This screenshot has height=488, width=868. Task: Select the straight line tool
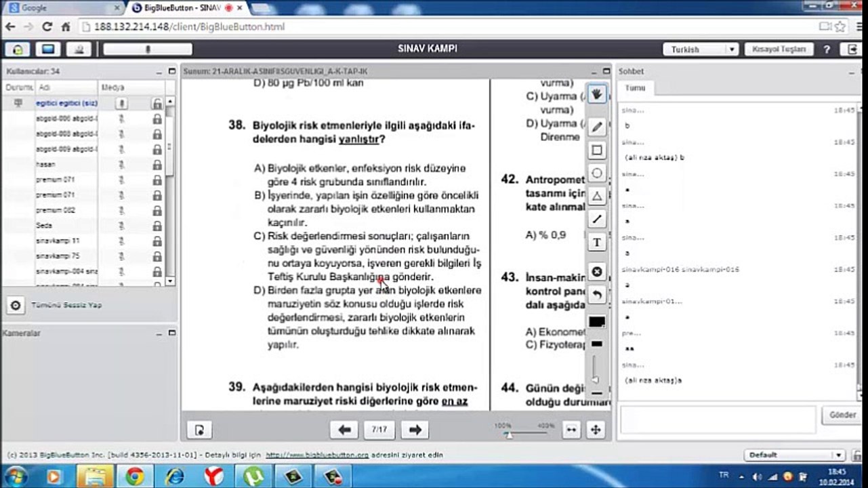597,219
